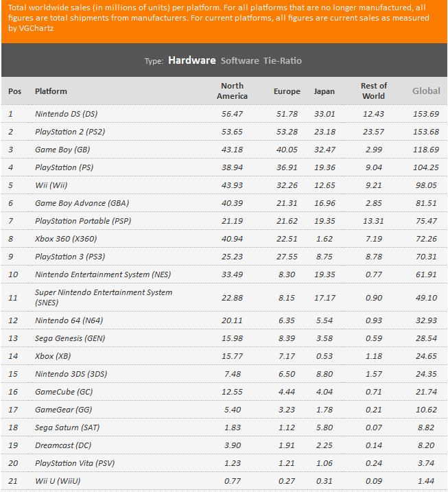Open Nintendo Entertainment System (NES) link

[x=103, y=275]
